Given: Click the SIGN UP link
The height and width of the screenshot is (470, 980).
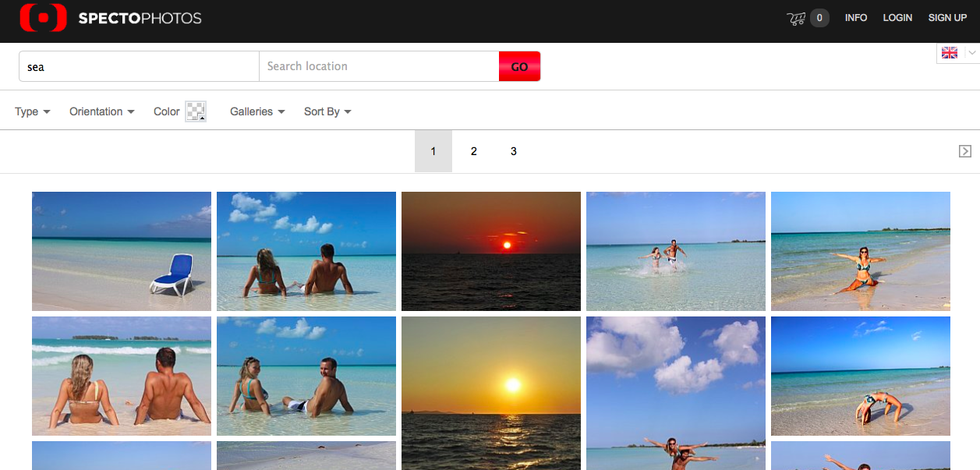Looking at the screenshot, I should [x=947, y=18].
